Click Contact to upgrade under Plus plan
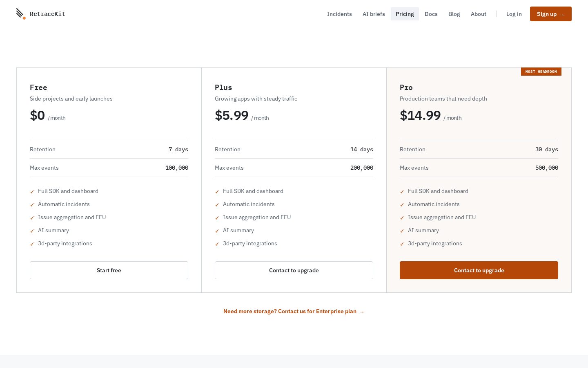Screen dimensions: 588x368 pyautogui.click(x=294, y=270)
